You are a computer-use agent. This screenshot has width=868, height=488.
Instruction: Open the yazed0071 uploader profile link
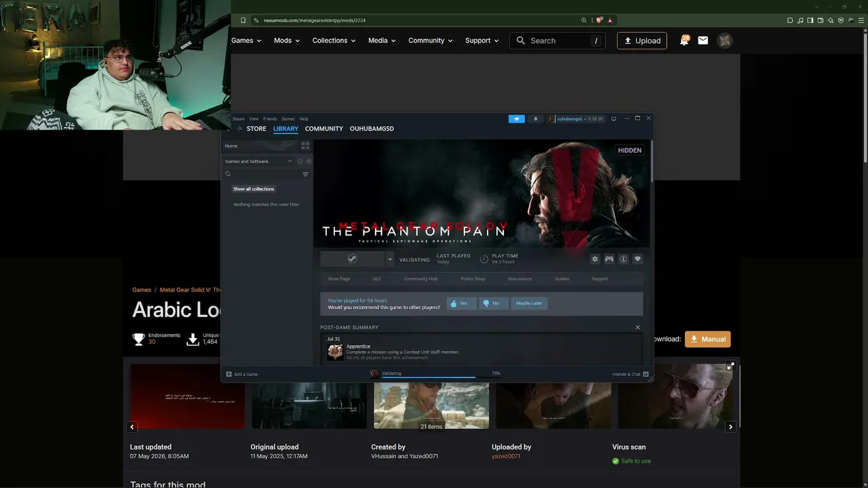coord(506,456)
